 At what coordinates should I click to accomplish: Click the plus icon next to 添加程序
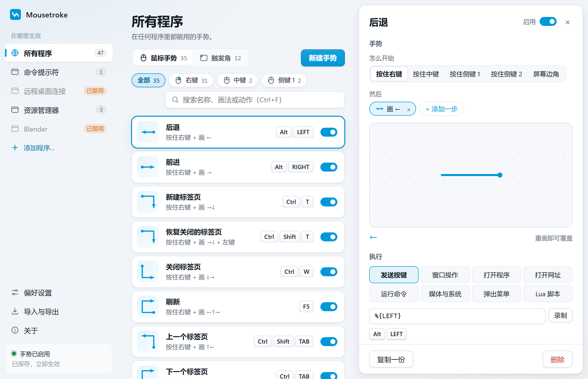pyautogui.click(x=15, y=148)
